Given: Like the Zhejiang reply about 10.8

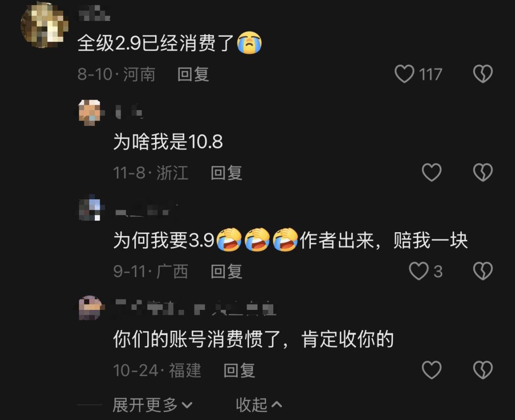Looking at the screenshot, I should pos(431,173).
